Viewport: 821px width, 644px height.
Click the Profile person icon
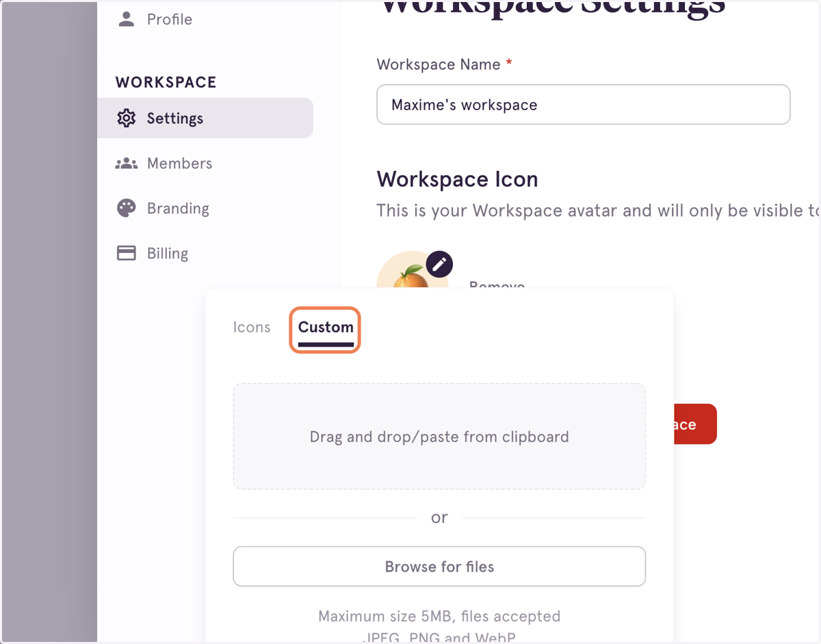[127, 19]
